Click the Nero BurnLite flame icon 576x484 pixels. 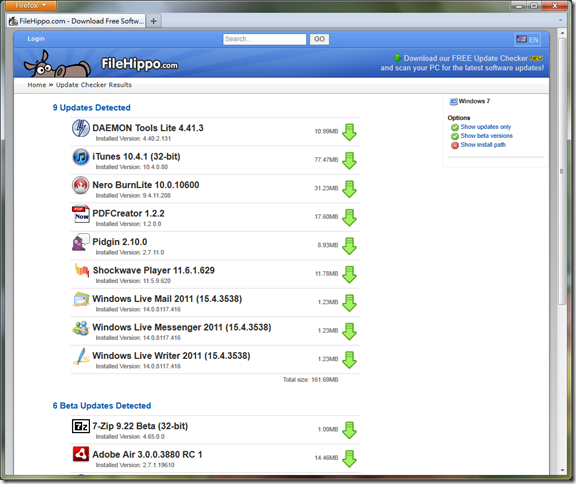tap(80, 185)
